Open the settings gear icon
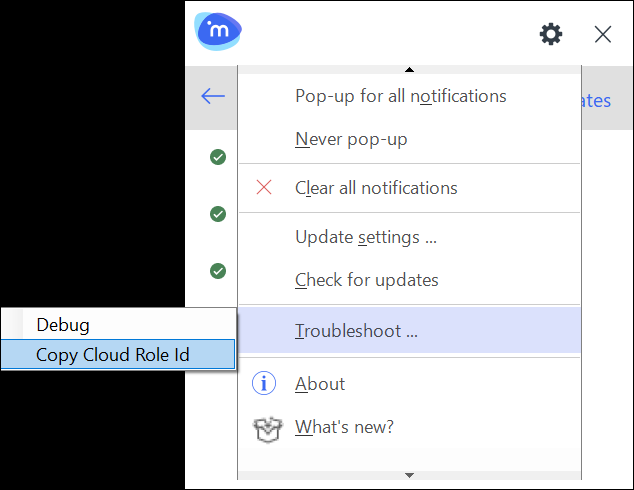The width and height of the screenshot is (634, 490). pyautogui.click(x=551, y=35)
